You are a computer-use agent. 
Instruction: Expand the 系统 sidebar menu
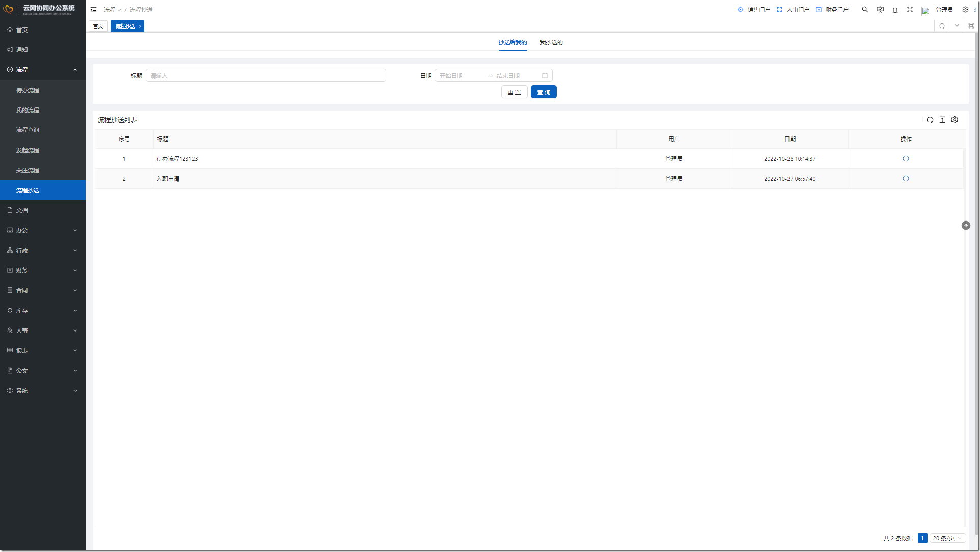(x=43, y=391)
